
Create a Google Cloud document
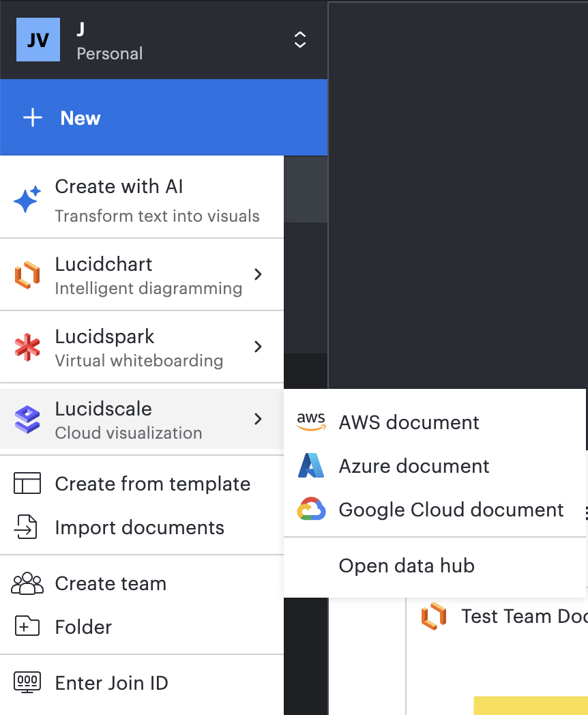coord(435,510)
